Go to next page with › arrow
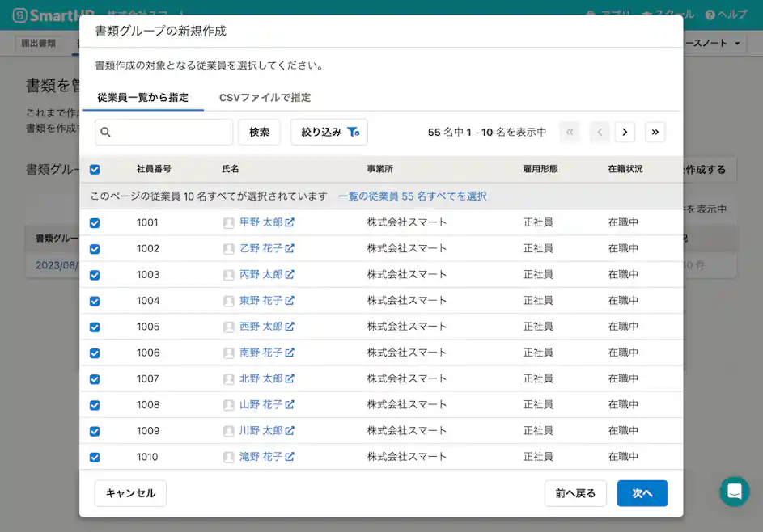763x532 pixels. (624, 132)
